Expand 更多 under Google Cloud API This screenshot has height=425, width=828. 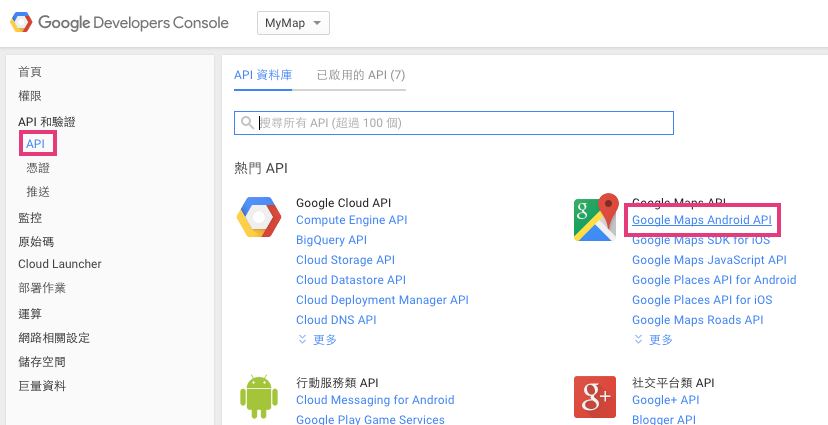point(318,339)
